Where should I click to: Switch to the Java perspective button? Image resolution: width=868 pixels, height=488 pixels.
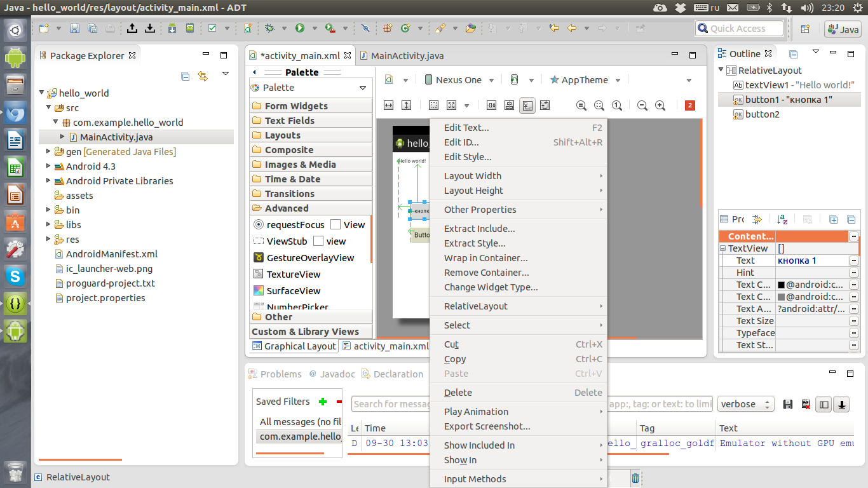(843, 29)
